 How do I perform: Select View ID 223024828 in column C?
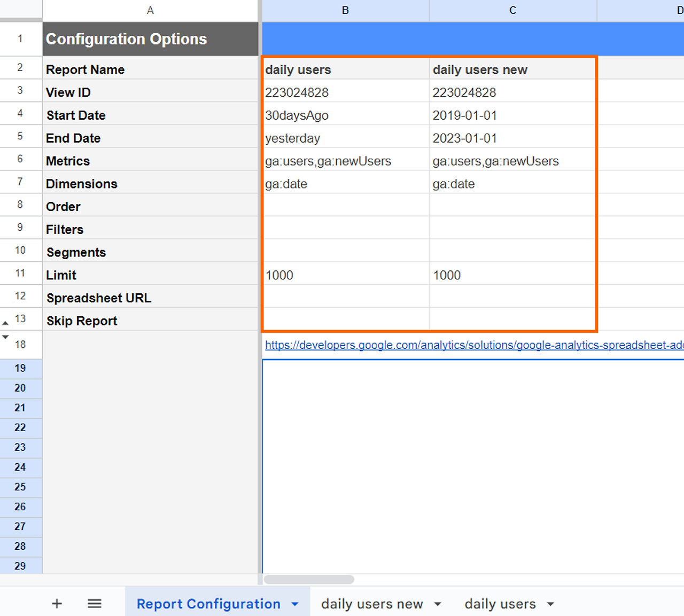[513, 91]
